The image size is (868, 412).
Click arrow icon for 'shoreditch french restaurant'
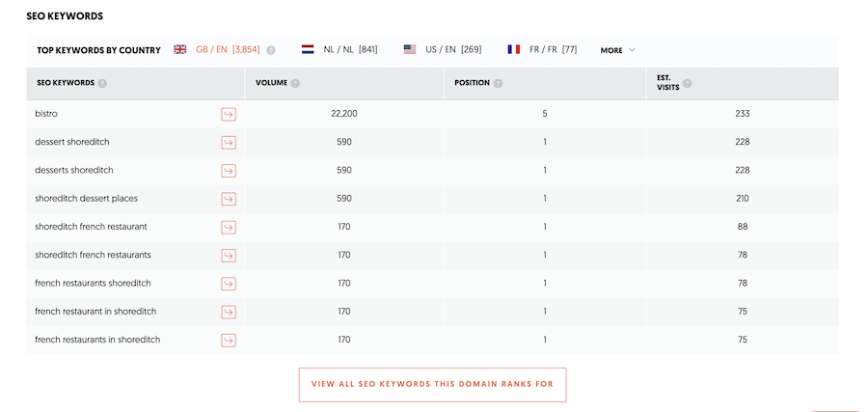pyautogui.click(x=229, y=227)
